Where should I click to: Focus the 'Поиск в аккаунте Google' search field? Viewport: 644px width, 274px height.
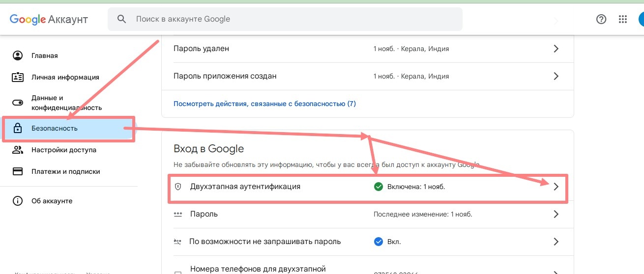(285, 19)
